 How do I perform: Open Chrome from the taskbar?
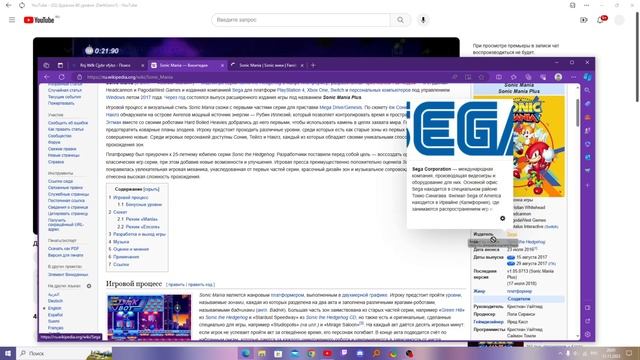pos(311,353)
